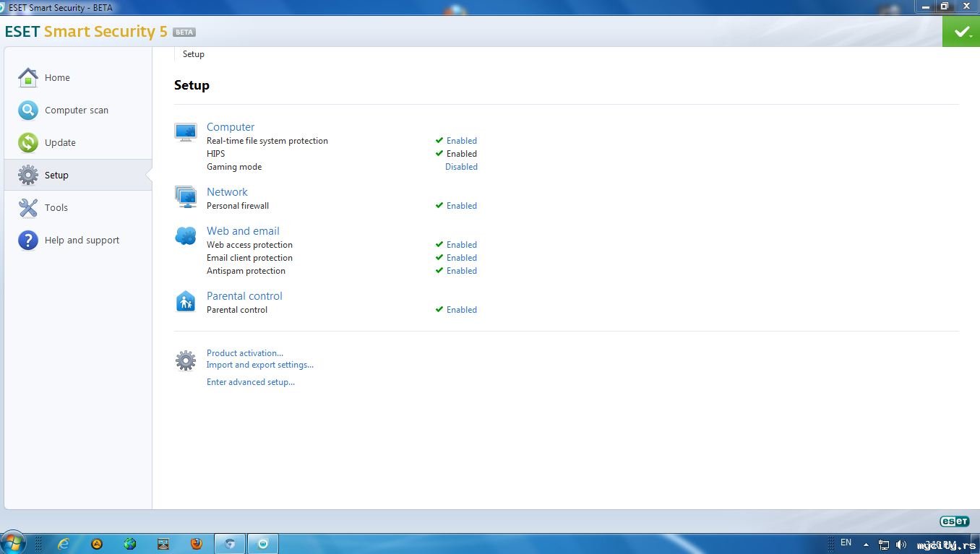Click the "HIPS" label

click(216, 154)
